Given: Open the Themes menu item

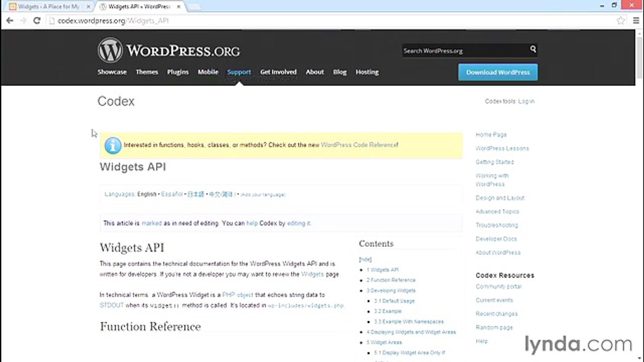Looking at the screenshot, I should pos(147,72).
